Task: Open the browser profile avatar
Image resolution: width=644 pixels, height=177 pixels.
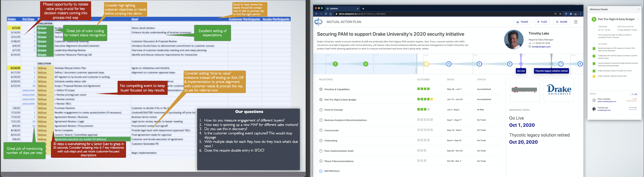Action: tap(575, 14)
